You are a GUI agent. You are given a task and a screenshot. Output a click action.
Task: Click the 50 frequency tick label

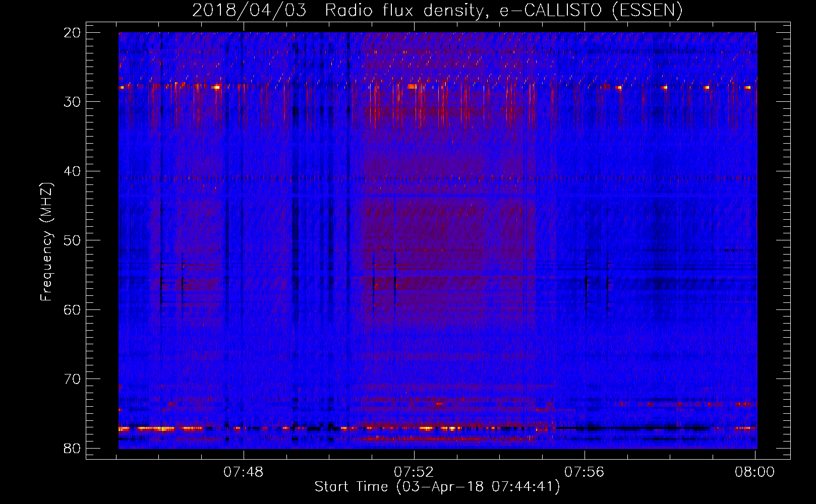click(x=73, y=240)
